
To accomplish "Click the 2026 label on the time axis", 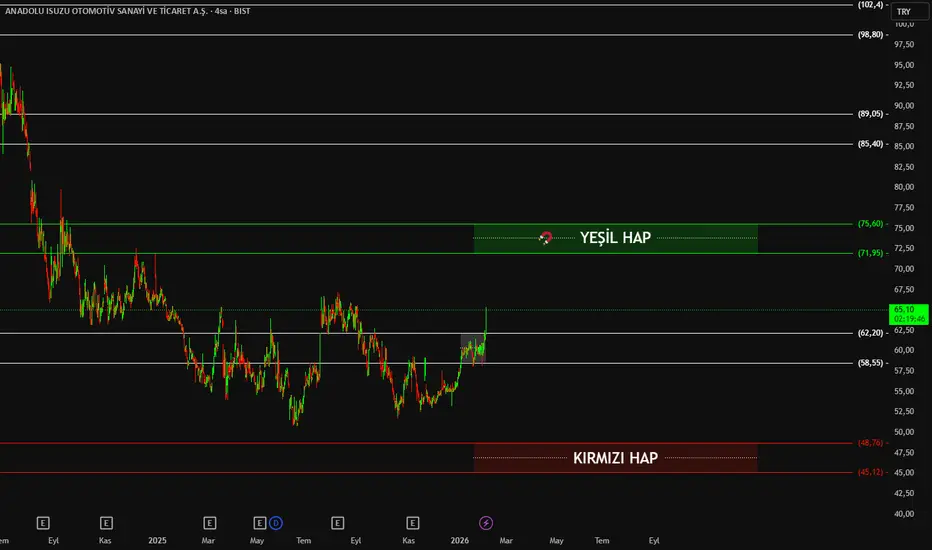I will (x=459, y=540).
